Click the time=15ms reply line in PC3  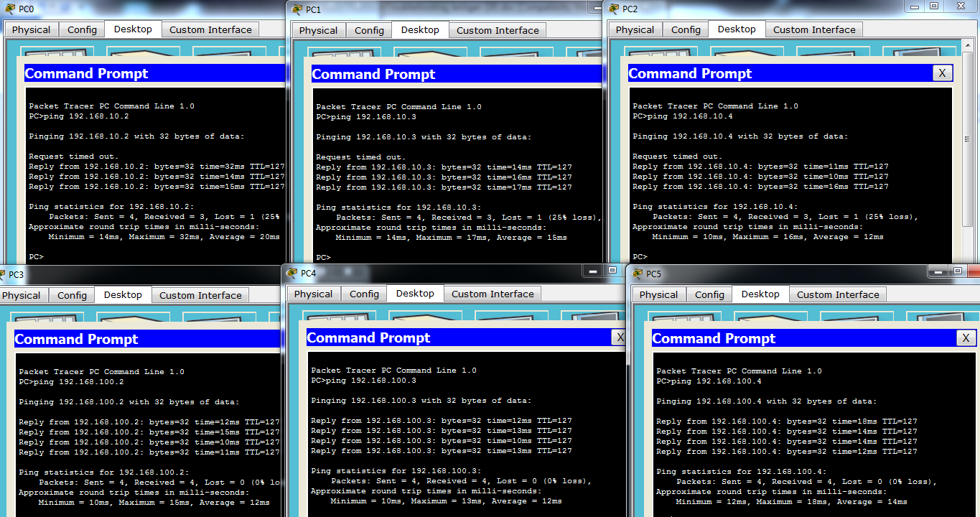pyautogui.click(x=149, y=432)
